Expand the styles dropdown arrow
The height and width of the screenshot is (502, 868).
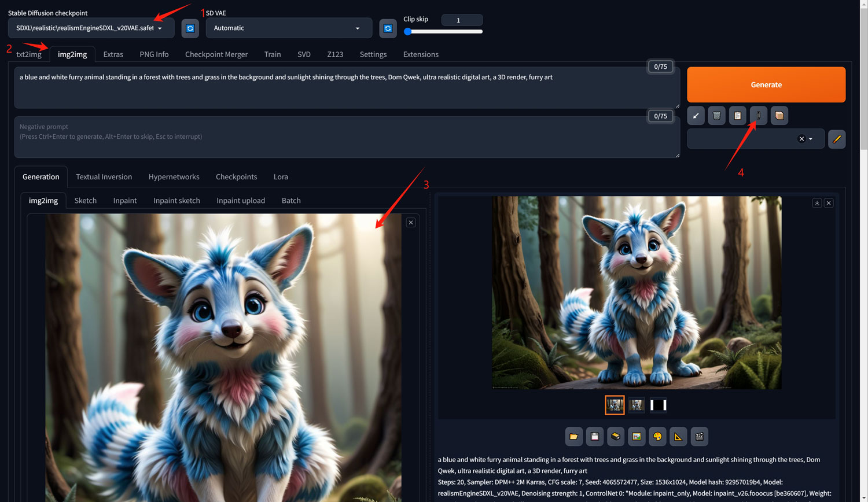(x=811, y=139)
